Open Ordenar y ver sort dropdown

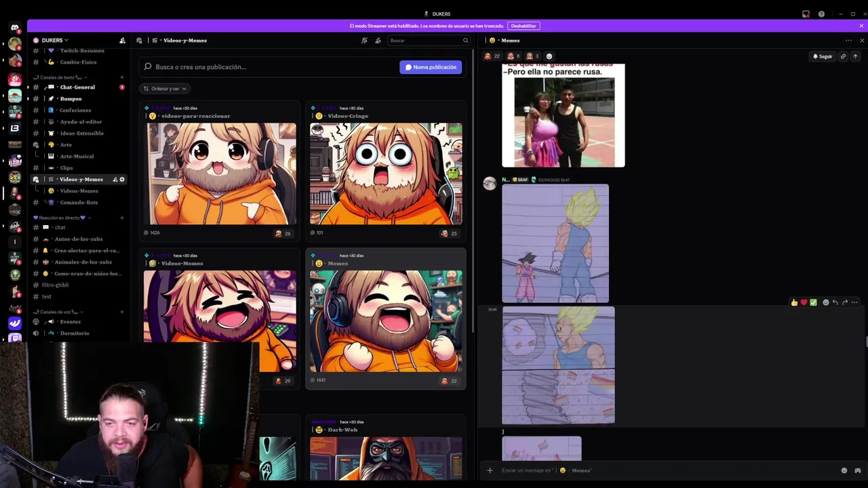click(165, 89)
